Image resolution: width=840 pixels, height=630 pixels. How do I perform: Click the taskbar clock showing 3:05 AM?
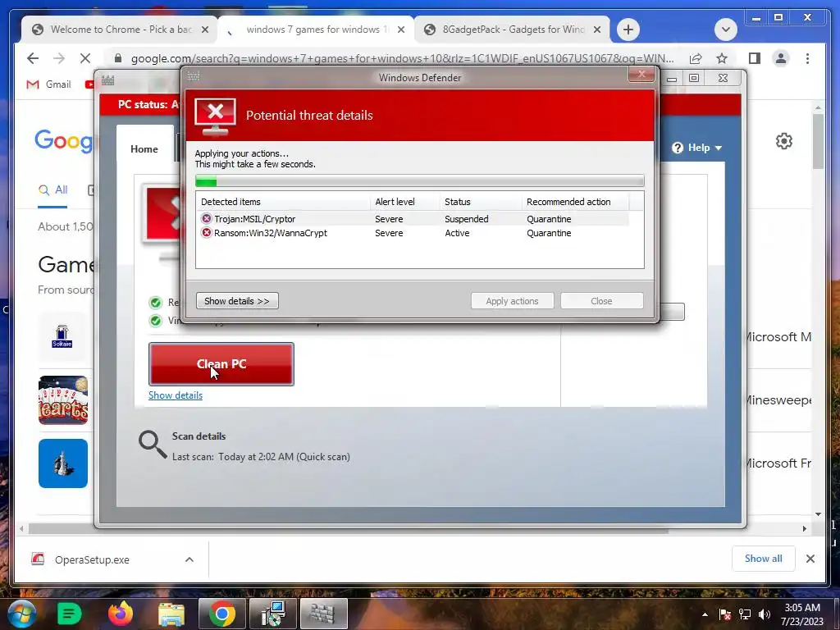pos(802,614)
